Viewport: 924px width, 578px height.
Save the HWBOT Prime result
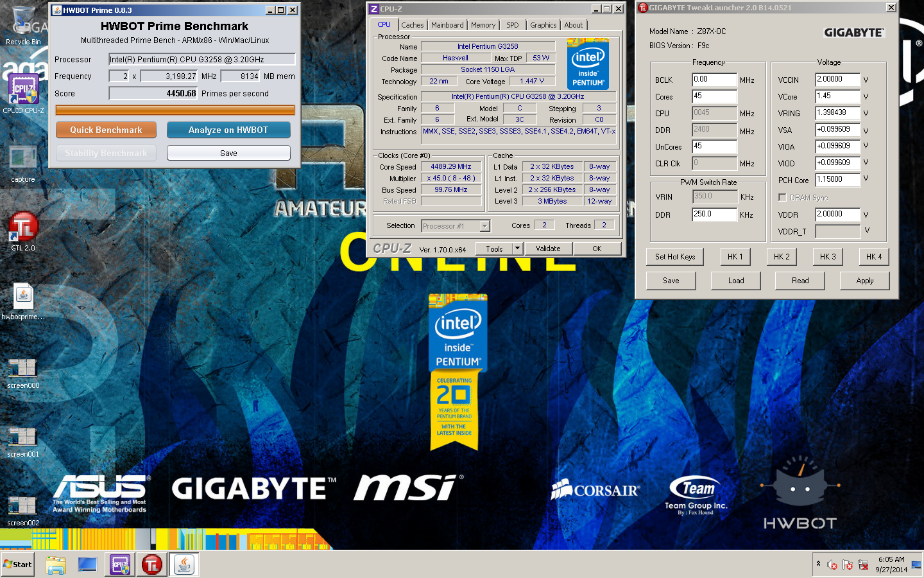[228, 153]
